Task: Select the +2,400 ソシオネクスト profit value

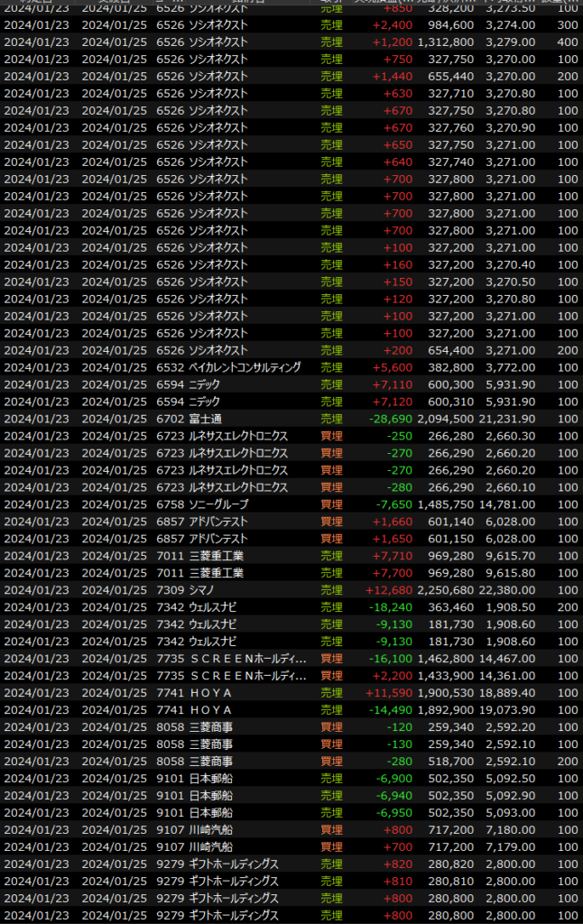Action: point(392,24)
